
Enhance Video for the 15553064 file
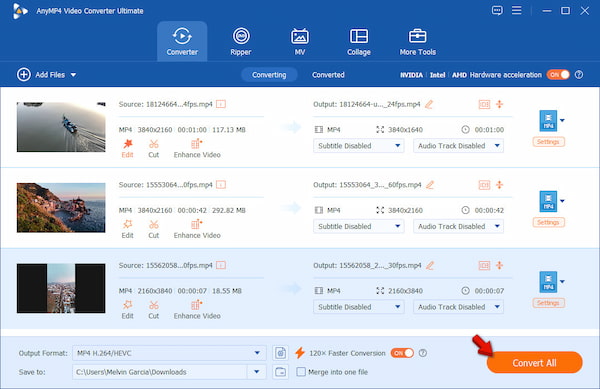(x=197, y=229)
